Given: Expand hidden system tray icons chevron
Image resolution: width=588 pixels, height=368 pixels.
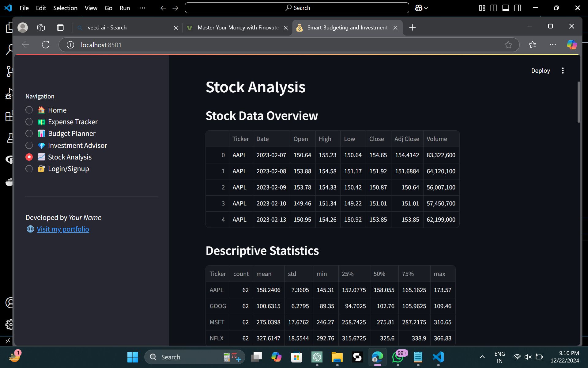Looking at the screenshot, I should click(482, 357).
